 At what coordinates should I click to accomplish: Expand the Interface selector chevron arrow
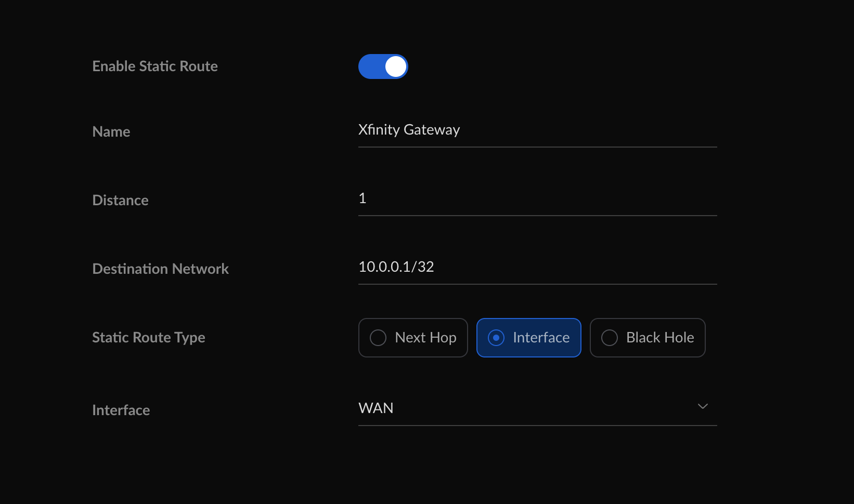703,406
